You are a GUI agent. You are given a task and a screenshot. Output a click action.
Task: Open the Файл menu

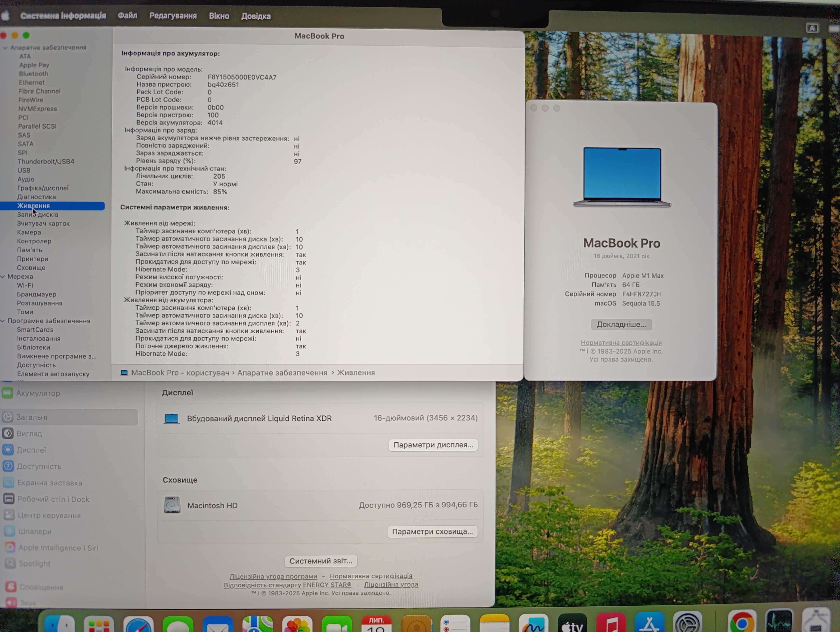click(x=127, y=16)
